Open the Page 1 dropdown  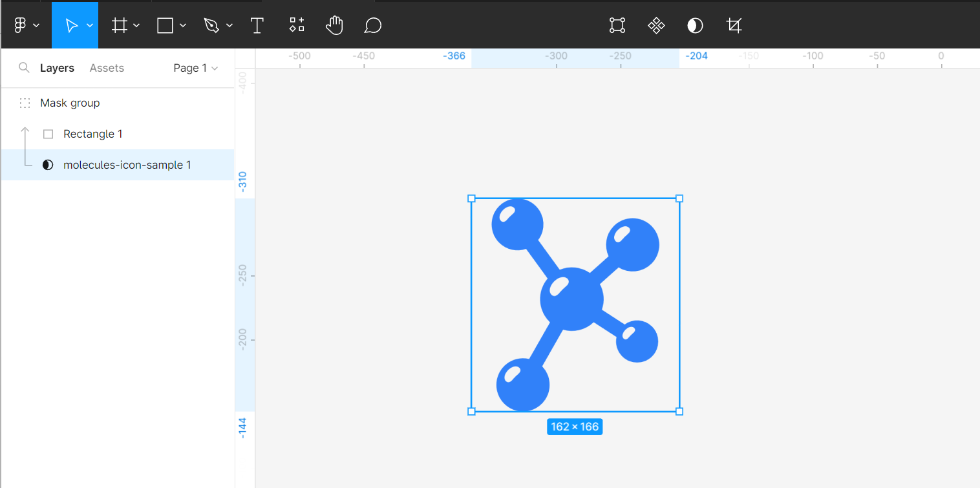[x=196, y=68]
